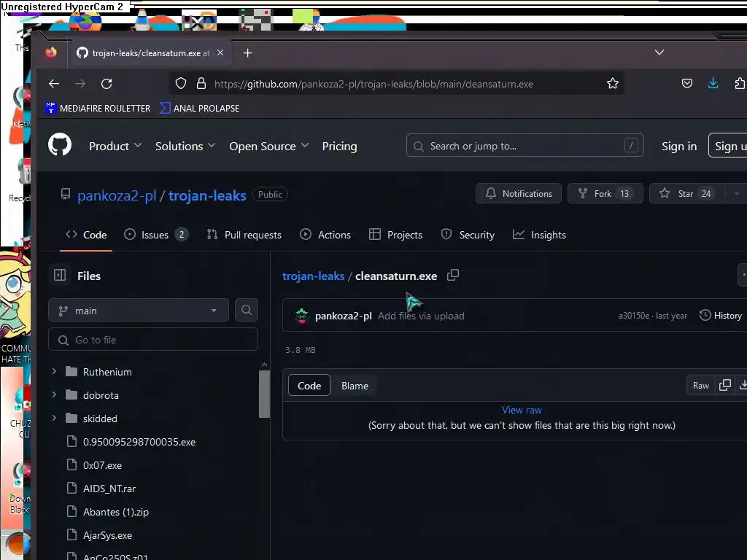The height and width of the screenshot is (560, 747).
Task: Switch to the Insights tab
Action: [539, 235]
